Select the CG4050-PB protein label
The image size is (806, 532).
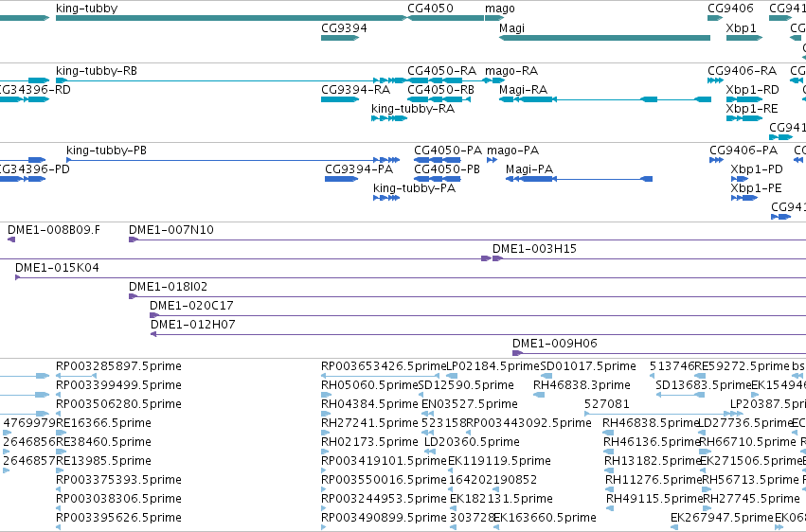(447, 168)
